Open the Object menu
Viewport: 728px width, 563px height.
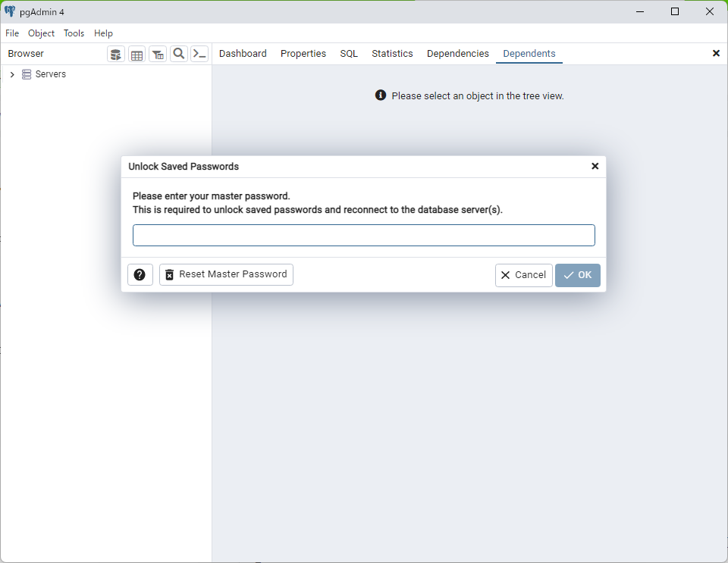41,33
